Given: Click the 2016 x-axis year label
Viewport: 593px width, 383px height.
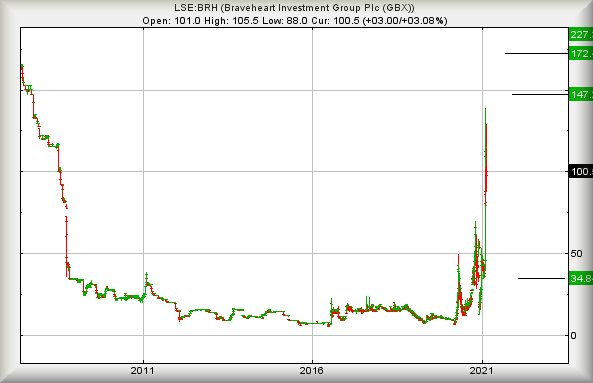Looking at the screenshot, I should (x=312, y=371).
